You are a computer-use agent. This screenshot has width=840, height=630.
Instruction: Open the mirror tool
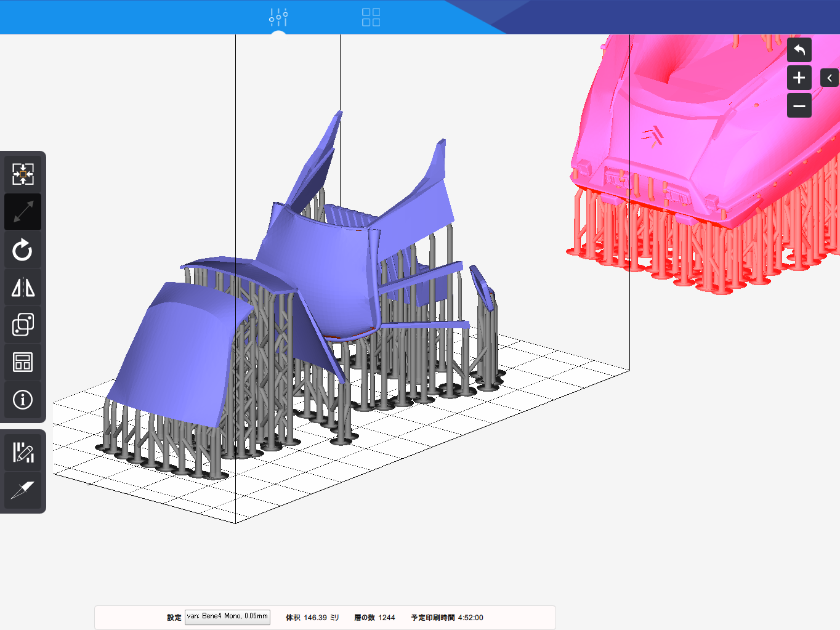pos(23,288)
